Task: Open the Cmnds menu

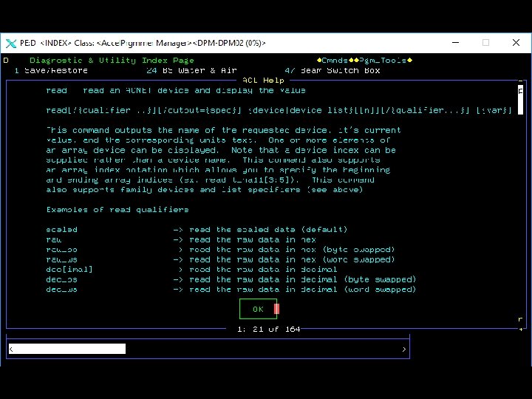Action: pyautogui.click(x=335, y=61)
